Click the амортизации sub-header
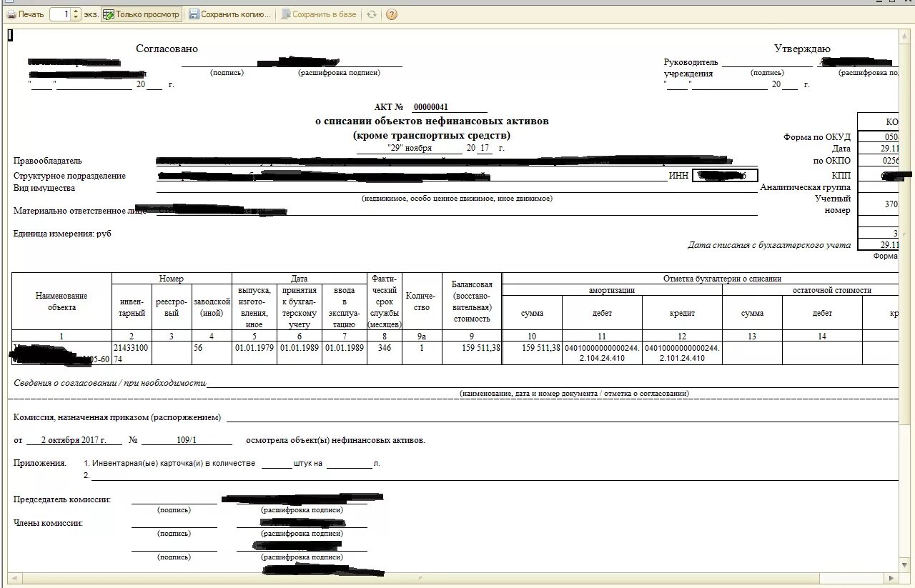The height and width of the screenshot is (588, 915). [x=612, y=290]
